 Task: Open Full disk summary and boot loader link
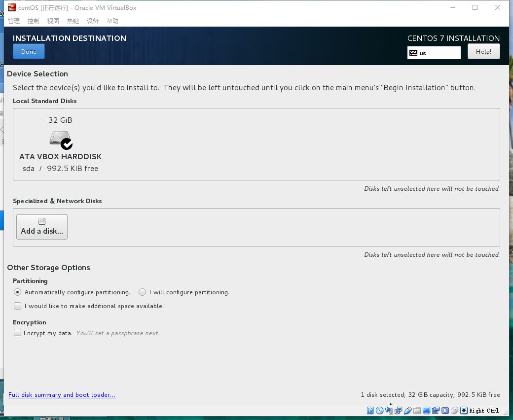tap(62, 395)
